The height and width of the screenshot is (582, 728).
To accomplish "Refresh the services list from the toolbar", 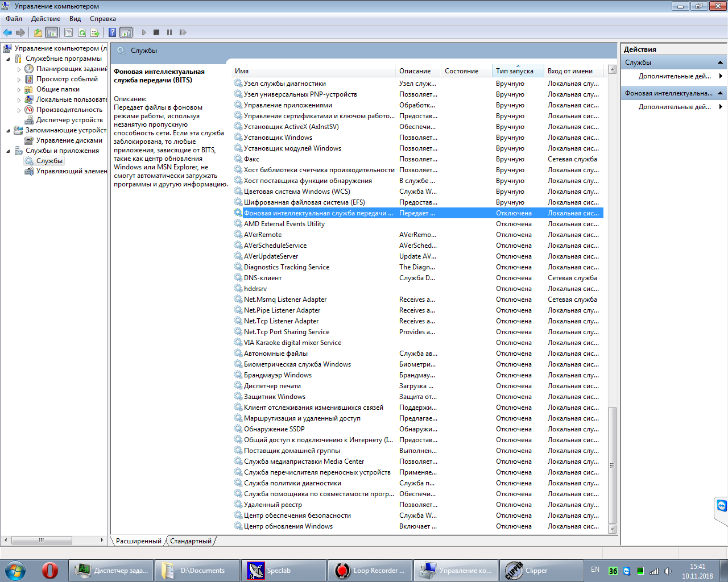I will [82, 32].
